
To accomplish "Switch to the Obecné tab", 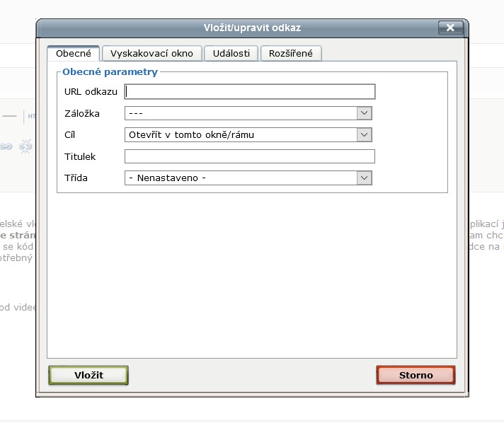I will 74,54.
